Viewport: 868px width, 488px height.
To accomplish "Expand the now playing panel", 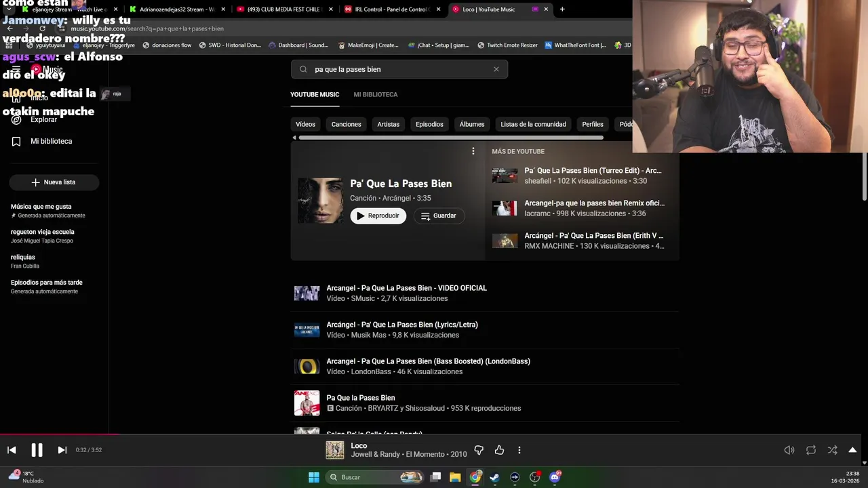I will pos(852,450).
